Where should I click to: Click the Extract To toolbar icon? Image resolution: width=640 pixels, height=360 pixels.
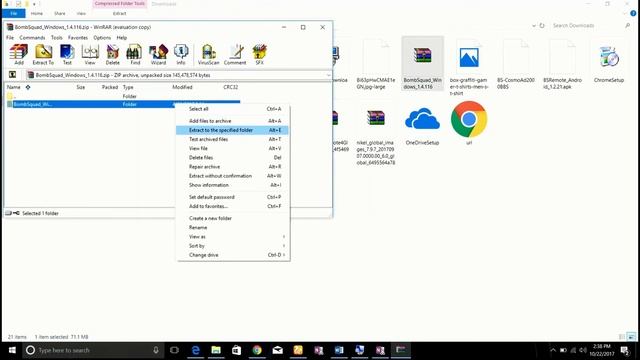[x=43, y=54]
